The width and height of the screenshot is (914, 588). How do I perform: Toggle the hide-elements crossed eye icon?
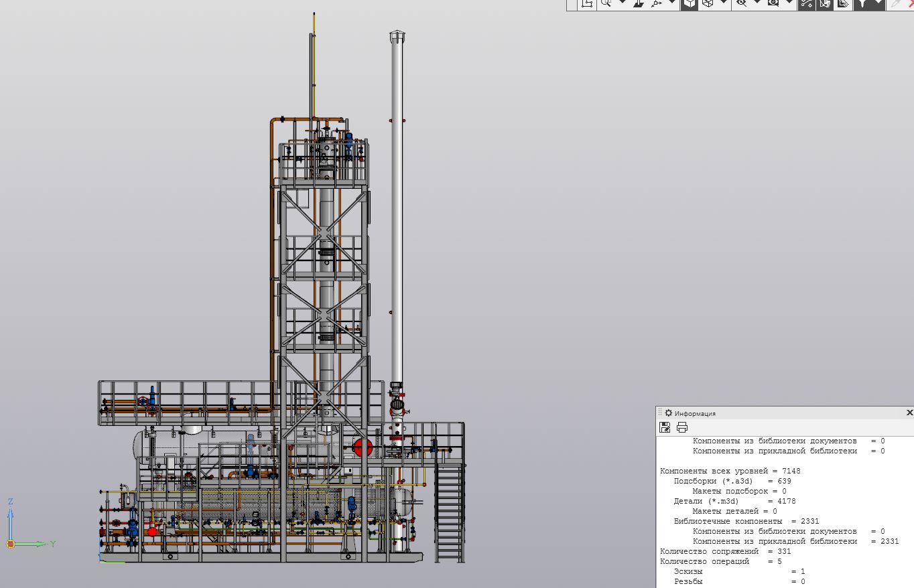[740, 3]
